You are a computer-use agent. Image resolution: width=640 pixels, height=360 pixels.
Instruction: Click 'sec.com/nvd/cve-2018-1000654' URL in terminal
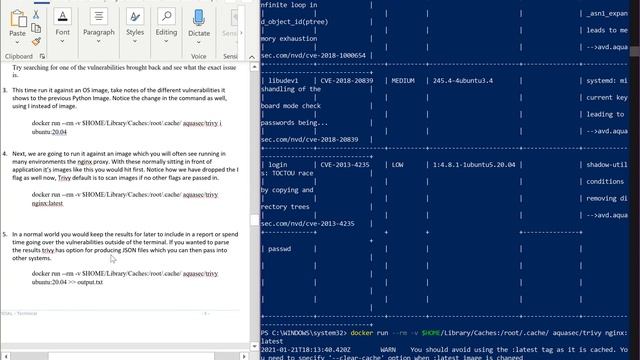coord(313,56)
